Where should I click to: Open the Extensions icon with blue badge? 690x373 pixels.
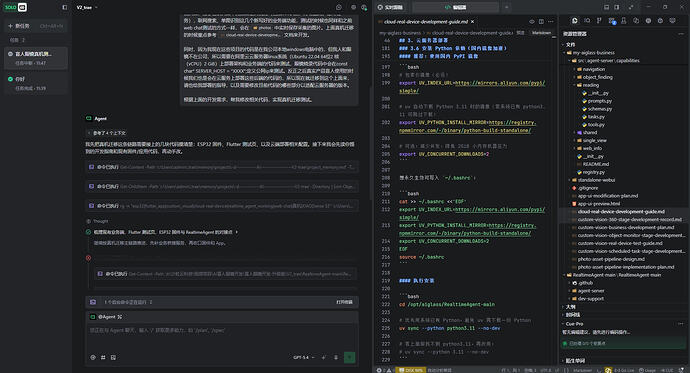click(x=612, y=21)
